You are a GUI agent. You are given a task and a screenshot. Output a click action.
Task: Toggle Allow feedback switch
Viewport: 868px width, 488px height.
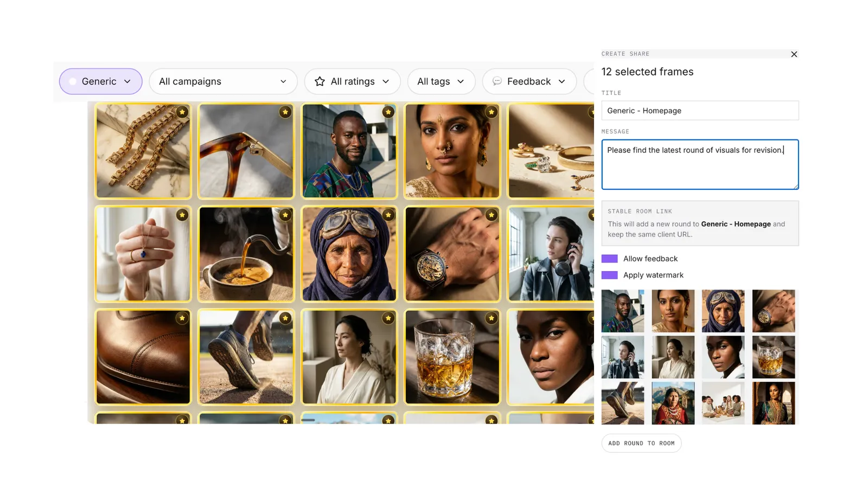coord(609,259)
